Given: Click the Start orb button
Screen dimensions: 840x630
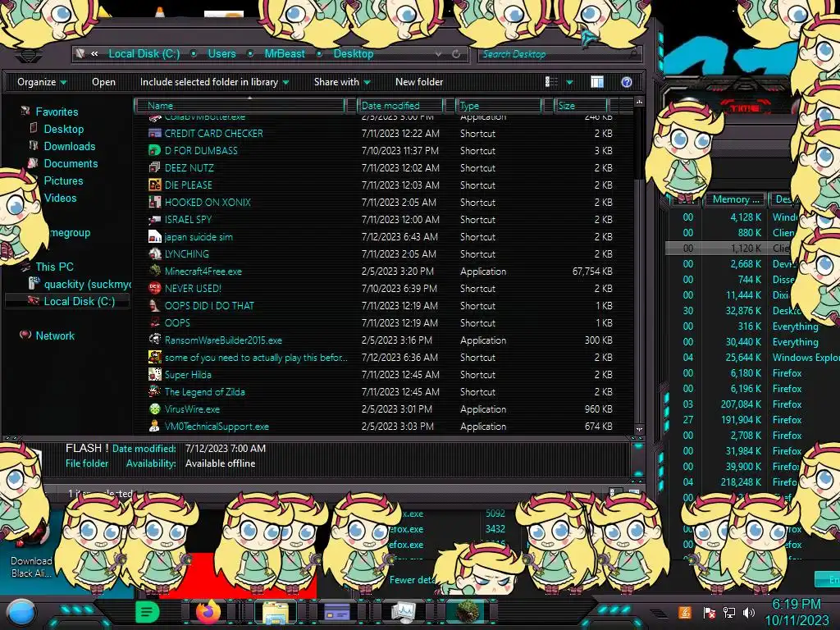Looking at the screenshot, I should (21, 614).
